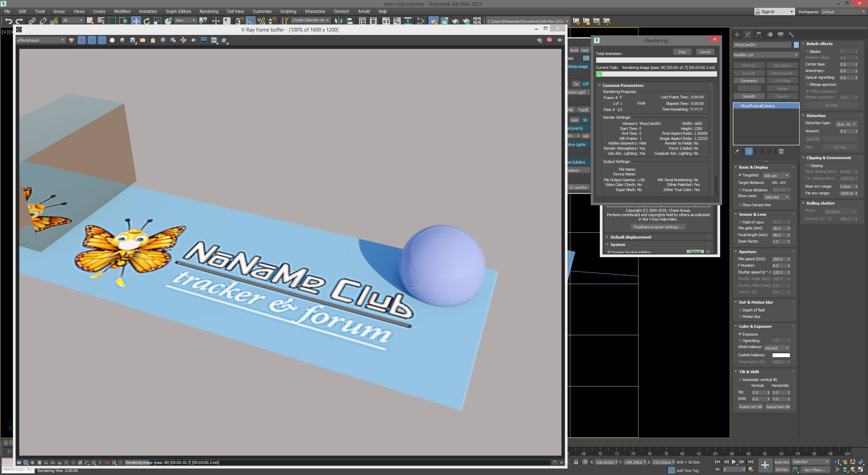868x475 pixels.
Task: Open Distortion type dropdown
Action: pos(846,124)
